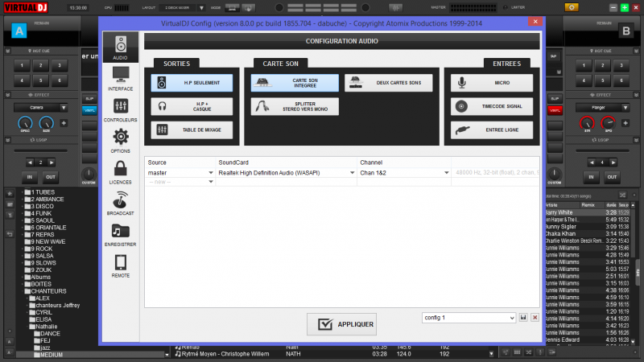Open the Controleurs settings section
Screen dimensions: 644x362
pos(120,109)
